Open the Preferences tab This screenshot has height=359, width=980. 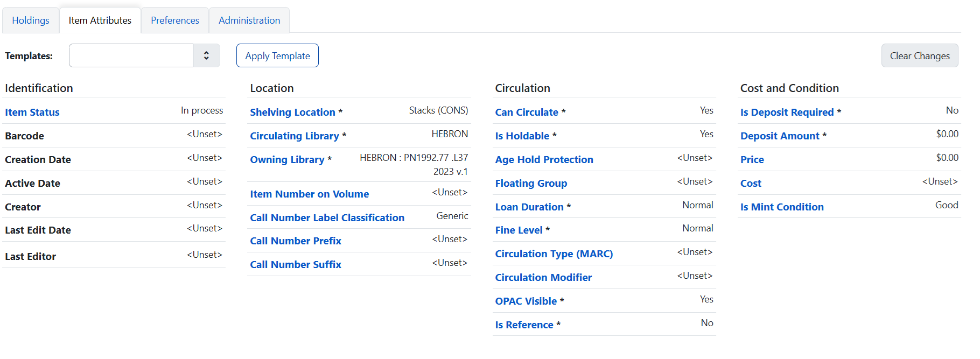tap(175, 20)
